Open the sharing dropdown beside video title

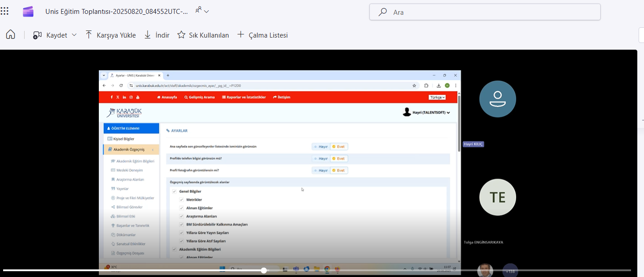[x=202, y=11]
